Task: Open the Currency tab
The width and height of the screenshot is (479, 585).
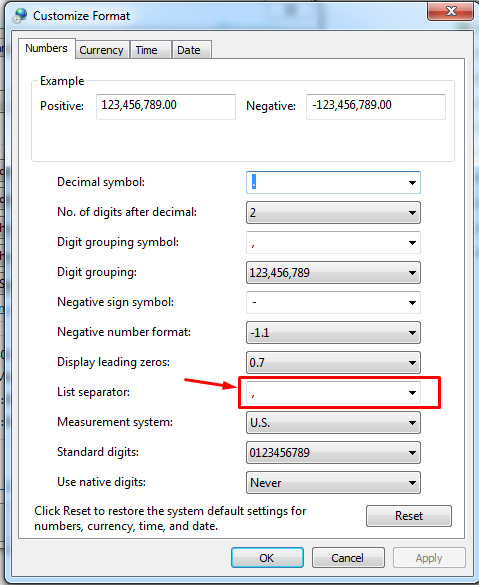Action: coord(101,50)
